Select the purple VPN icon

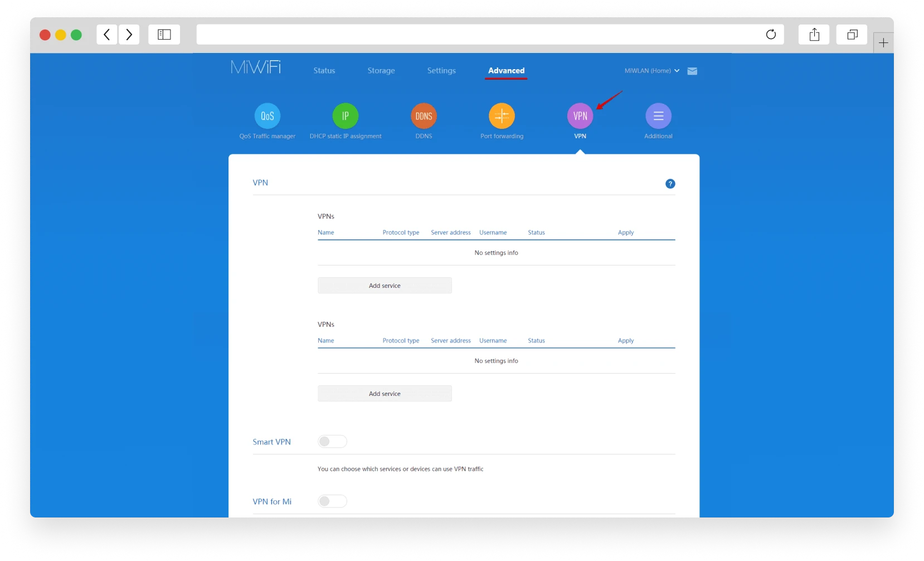pos(580,116)
